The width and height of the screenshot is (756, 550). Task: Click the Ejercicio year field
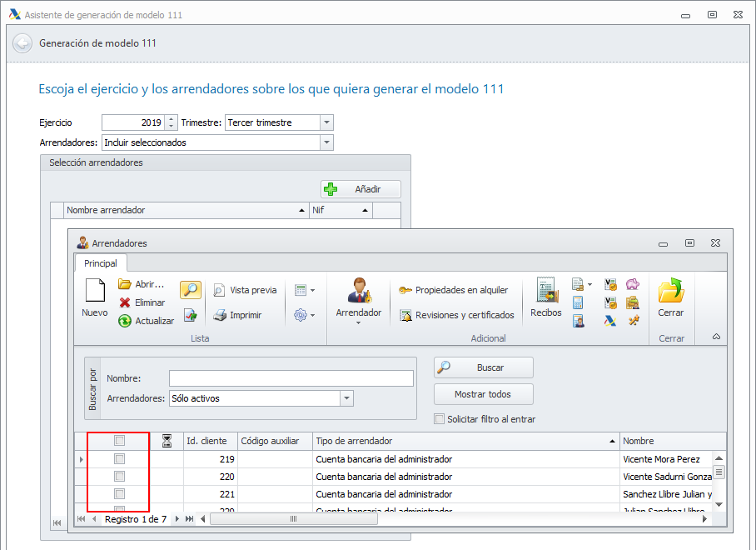133,122
